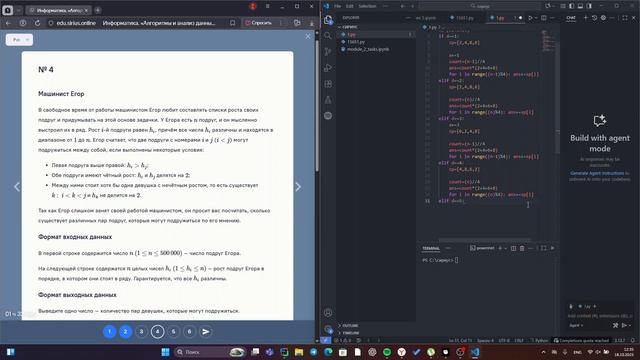Toggle bottom panel layout icon
This screenshot has height=360, width=640.
coord(580,6)
